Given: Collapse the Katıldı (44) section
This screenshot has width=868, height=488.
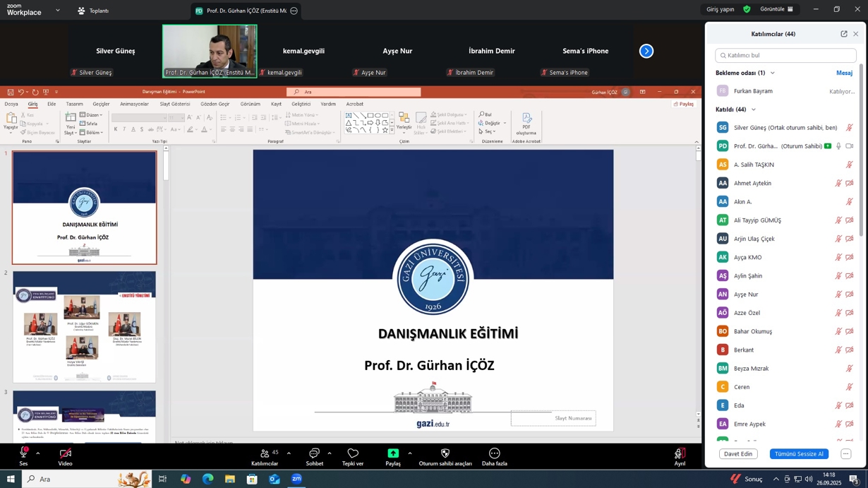Looking at the screenshot, I should (754, 109).
